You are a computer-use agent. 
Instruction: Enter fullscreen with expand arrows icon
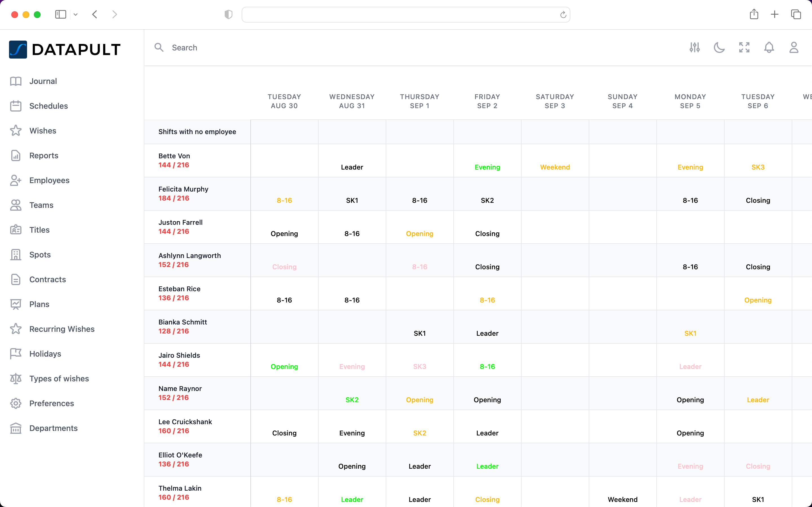coord(744,48)
